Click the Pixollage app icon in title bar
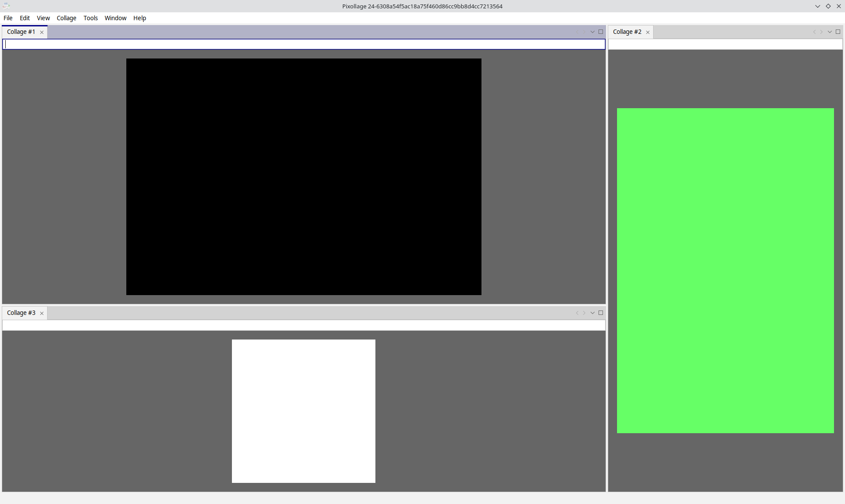 click(x=6, y=6)
